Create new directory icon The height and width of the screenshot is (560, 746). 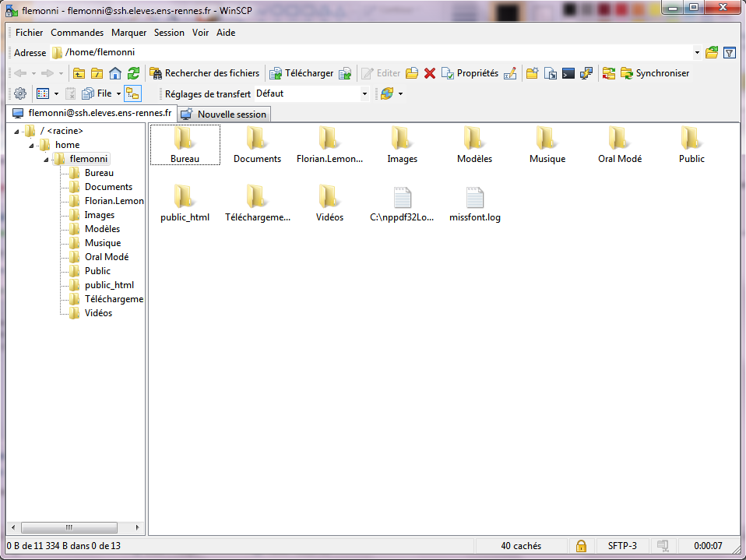(x=533, y=73)
